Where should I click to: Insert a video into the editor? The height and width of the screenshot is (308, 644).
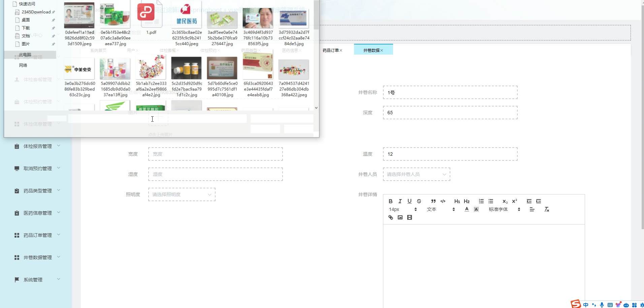coord(409,217)
